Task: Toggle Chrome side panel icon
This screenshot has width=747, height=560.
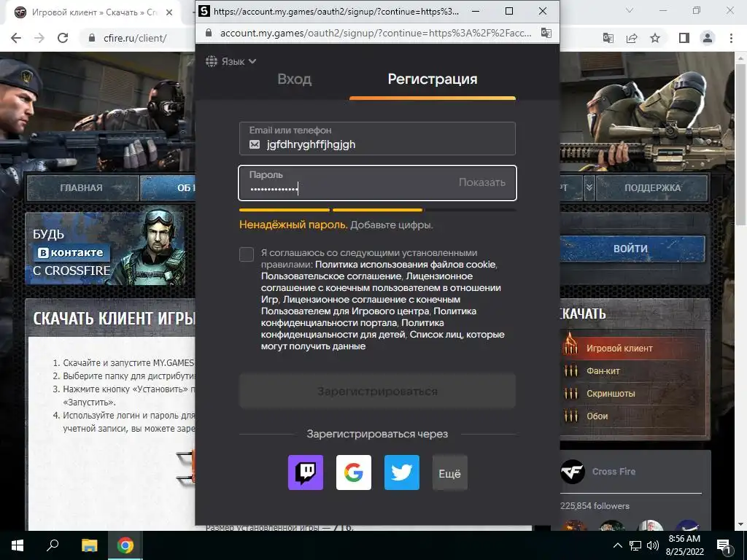Action: coord(684,38)
